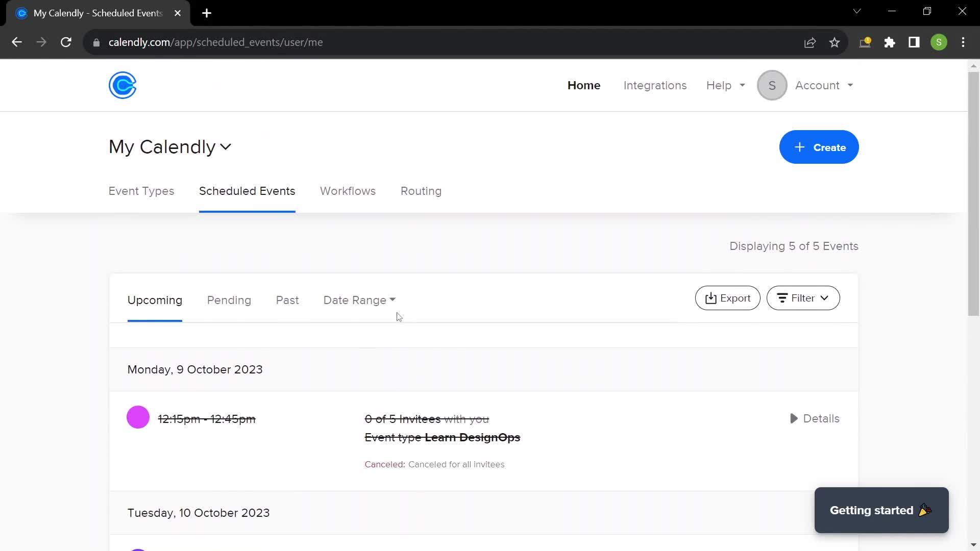Expand the Date Range dropdown
The width and height of the screenshot is (980, 551).
coord(359,299)
